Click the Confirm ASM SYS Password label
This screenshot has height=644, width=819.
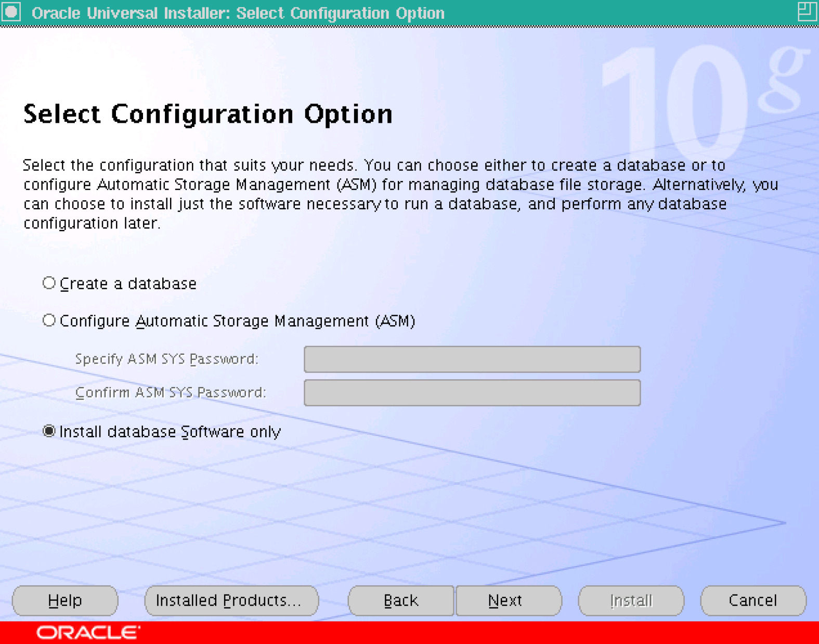[171, 392]
